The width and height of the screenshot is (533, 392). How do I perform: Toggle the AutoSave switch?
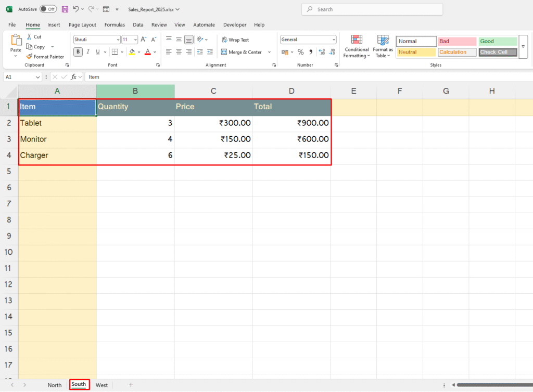tap(48, 9)
